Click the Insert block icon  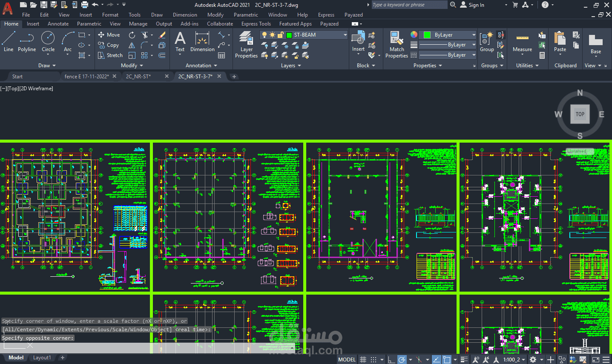point(358,41)
